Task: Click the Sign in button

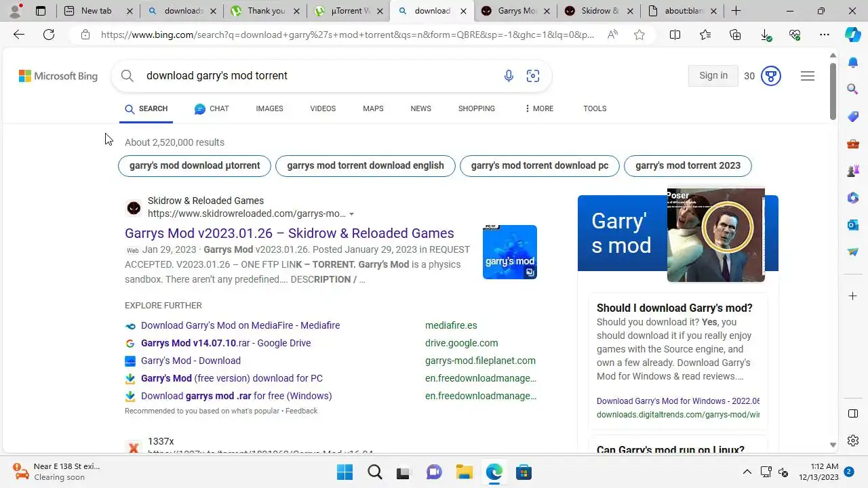Action: tap(713, 76)
